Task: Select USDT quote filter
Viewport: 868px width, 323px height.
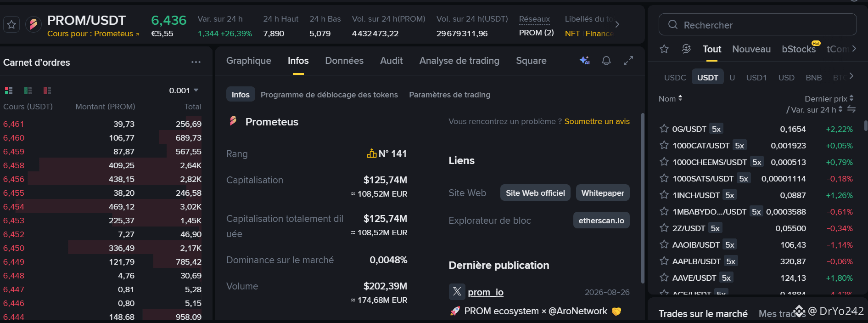Action: point(708,77)
